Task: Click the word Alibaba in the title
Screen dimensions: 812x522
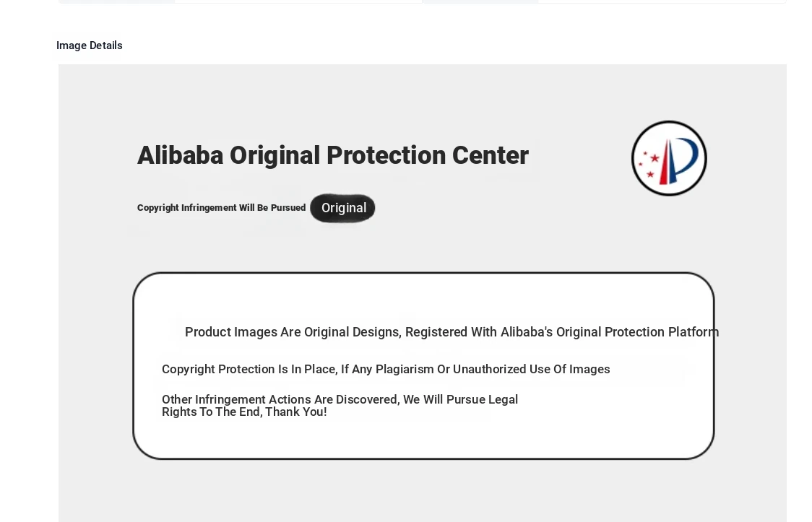Action: tap(180, 155)
